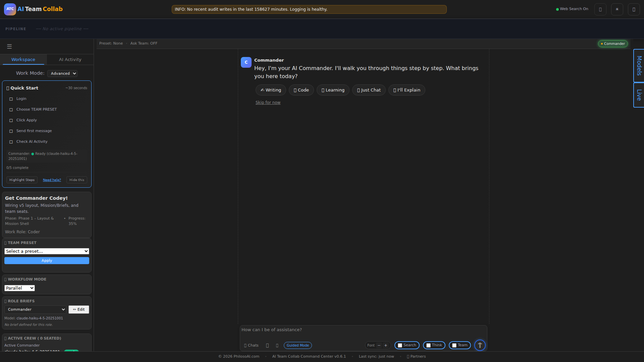Open the Role Briefs Commander dropdown
Image resolution: width=644 pixels, height=362 pixels.
pos(35,309)
